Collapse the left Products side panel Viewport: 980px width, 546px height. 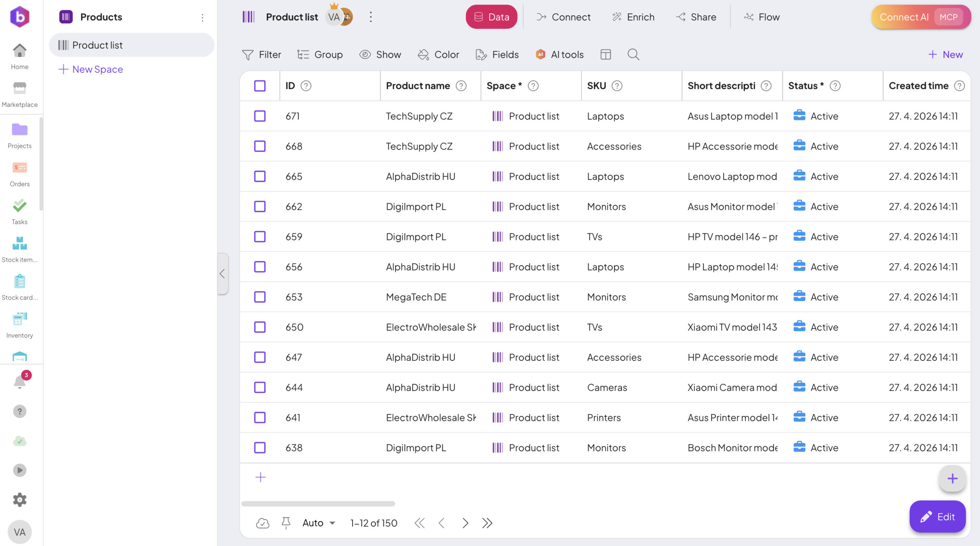(x=222, y=274)
